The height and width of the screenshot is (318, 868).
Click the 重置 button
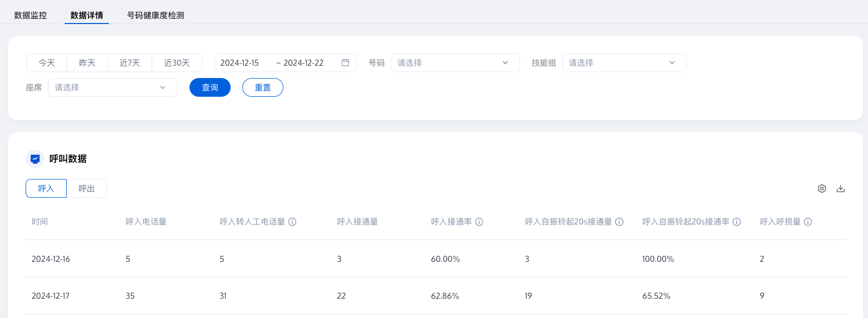tap(263, 88)
